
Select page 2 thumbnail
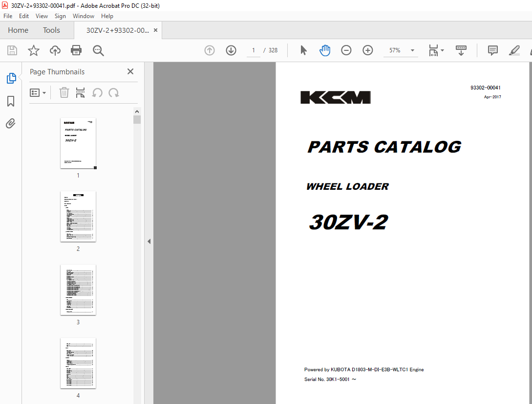(78, 217)
